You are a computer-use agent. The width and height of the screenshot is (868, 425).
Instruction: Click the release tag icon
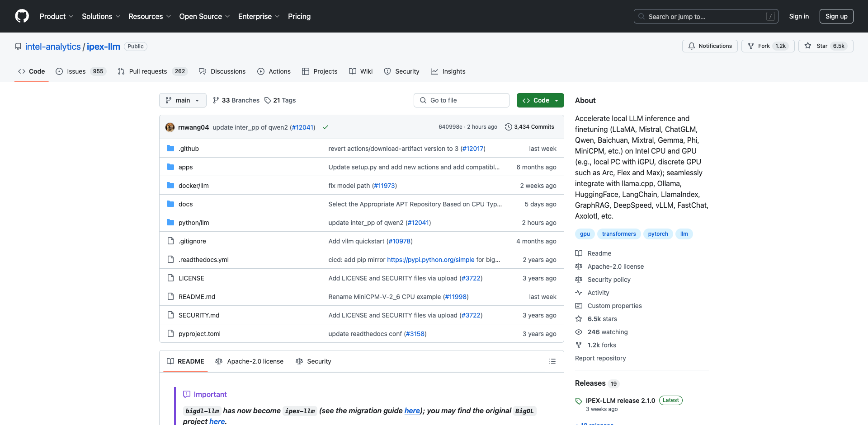pyautogui.click(x=579, y=401)
